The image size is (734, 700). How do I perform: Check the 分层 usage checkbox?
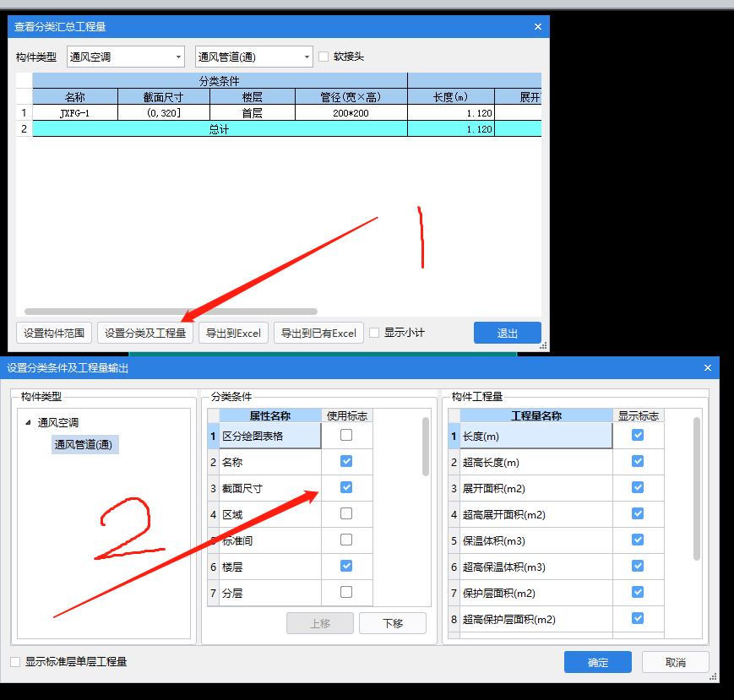coord(346,593)
